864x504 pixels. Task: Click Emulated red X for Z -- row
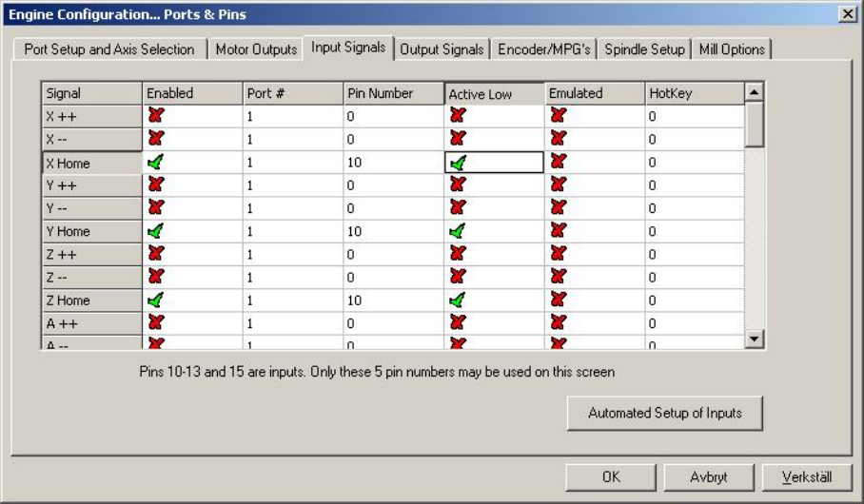coord(559,277)
